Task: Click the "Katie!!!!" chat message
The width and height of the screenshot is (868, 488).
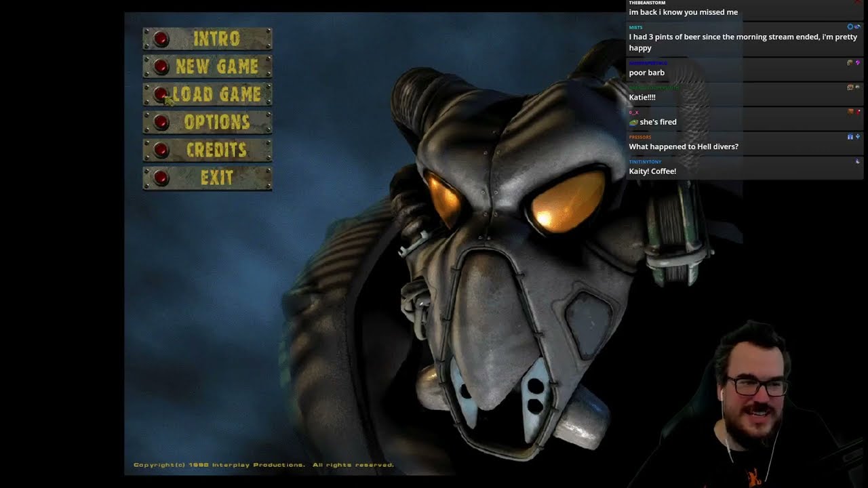Action: click(642, 97)
